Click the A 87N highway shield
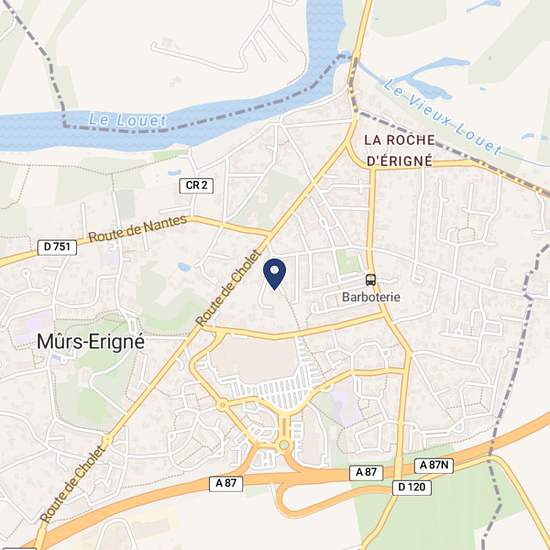Viewport: 550px width, 550px height. point(434,465)
